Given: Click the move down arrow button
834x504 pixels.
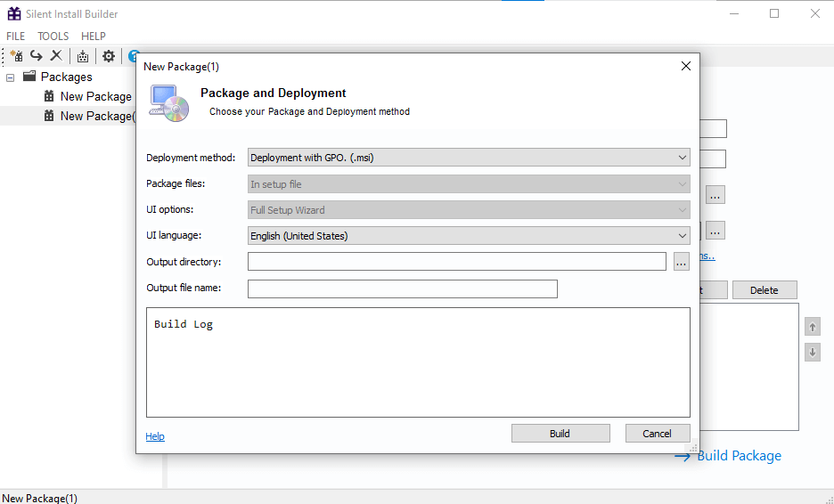Looking at the screenshot, I should [813, 352].
